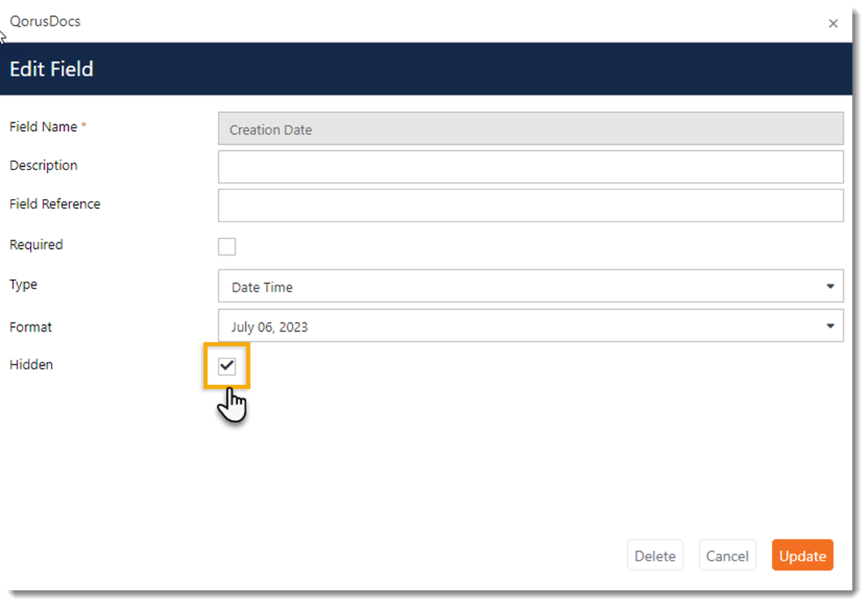The image size is (868, 606).
Task: Click the Format label text
Action: point(31,327)
